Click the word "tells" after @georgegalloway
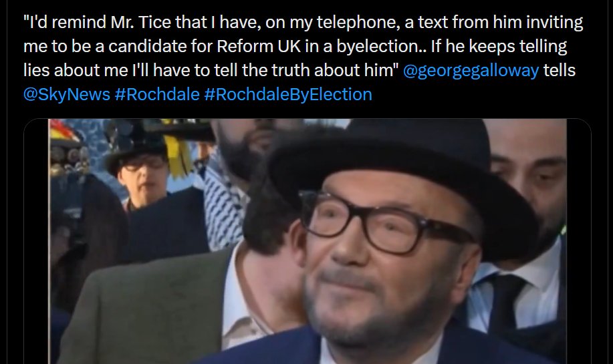The height and width of the screenshot is (364, 613). pyautogui.click(x=560, y=71)
